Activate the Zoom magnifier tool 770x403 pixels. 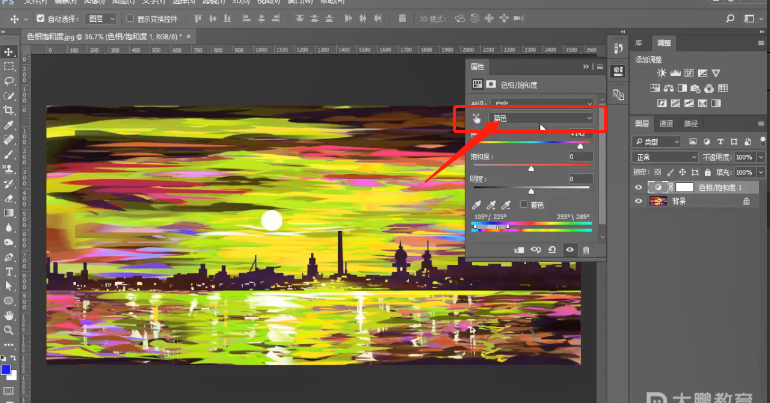[x=9, y=329]
